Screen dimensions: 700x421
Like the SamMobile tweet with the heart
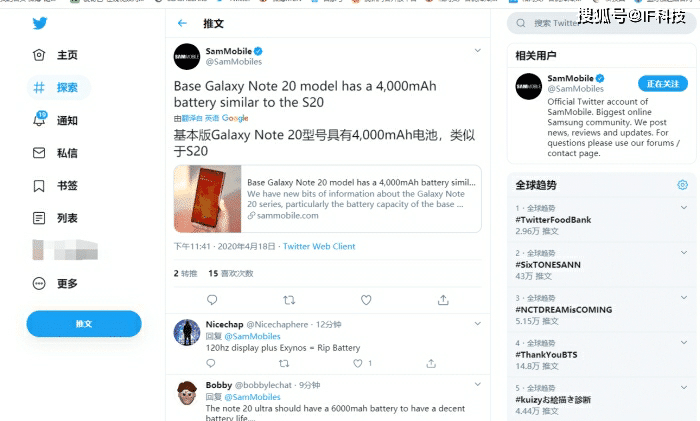tap(366, 300)
